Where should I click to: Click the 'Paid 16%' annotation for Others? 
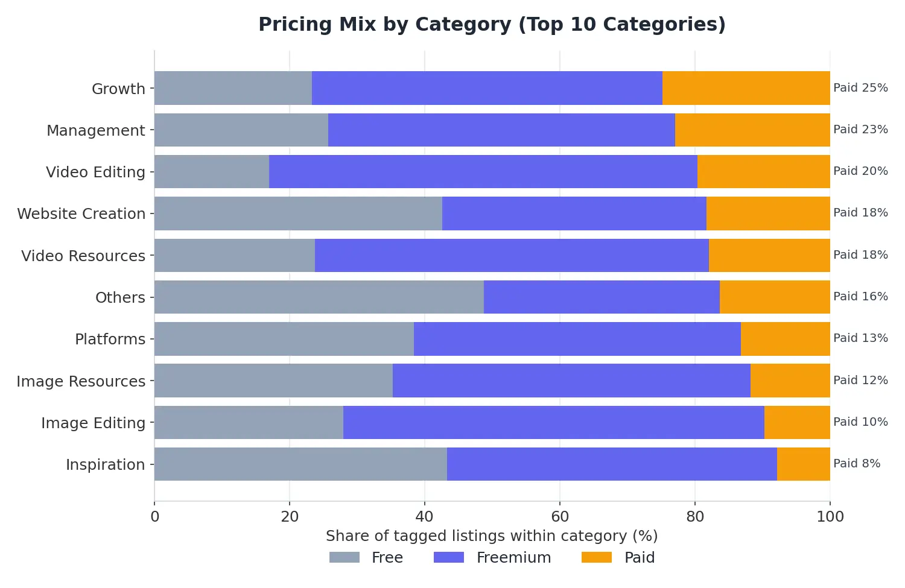click(x=860, y=297)
